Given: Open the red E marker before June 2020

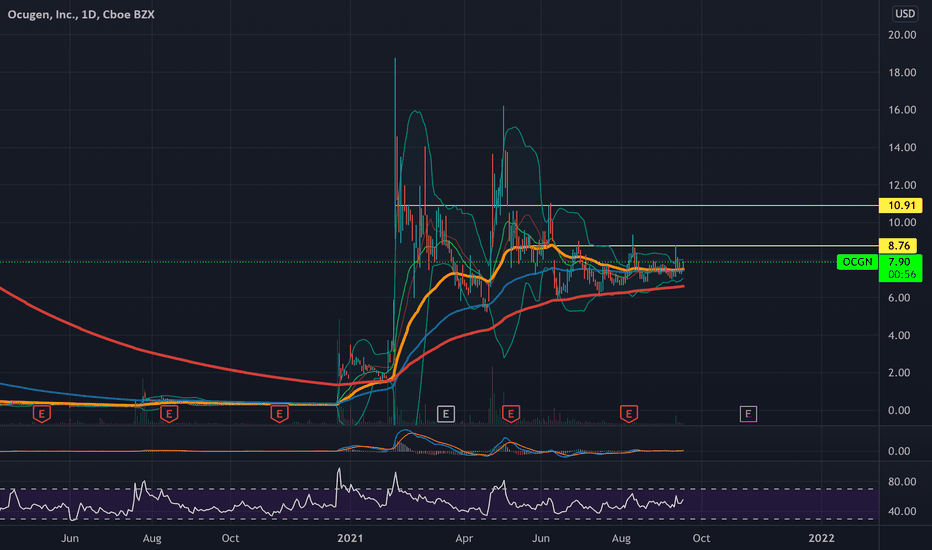Looking at the screenshot, I should point(42,414).
